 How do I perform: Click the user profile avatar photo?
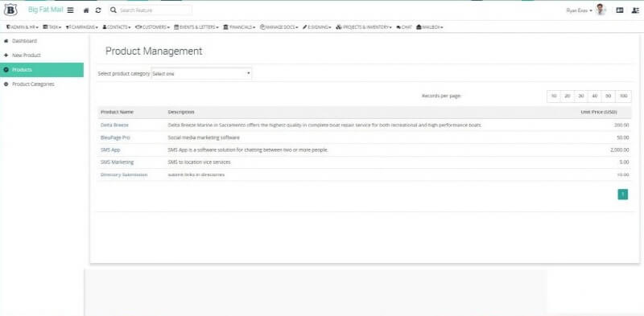(x=601, y=10)
